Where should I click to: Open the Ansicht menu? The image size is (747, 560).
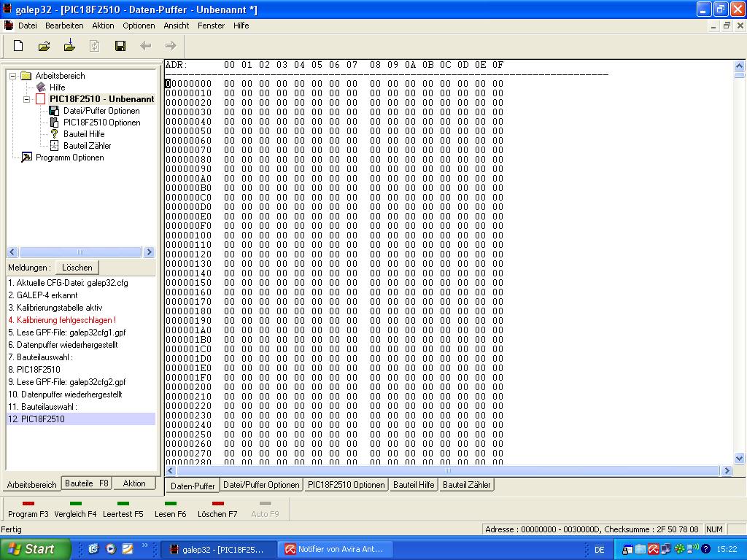pos(177,26)
